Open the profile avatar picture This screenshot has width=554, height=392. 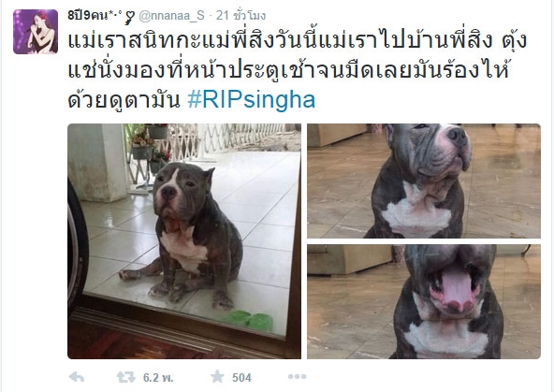pos(36,32)
